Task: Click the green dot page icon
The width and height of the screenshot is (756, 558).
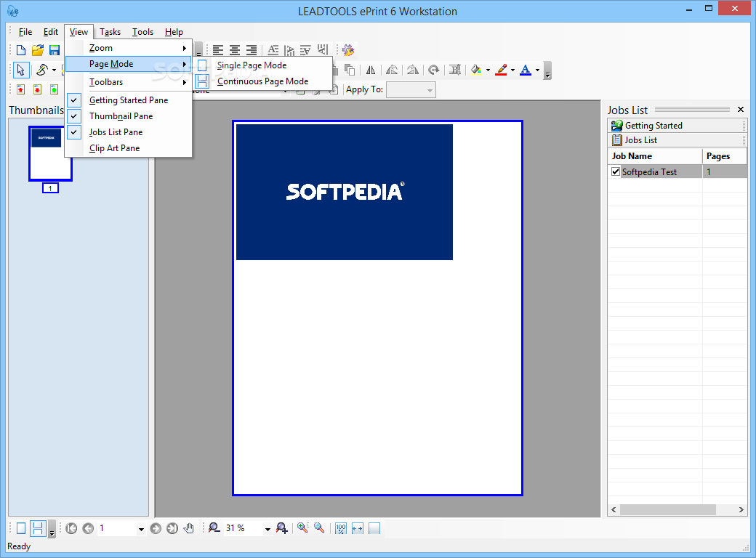Action: pos(54,89)
